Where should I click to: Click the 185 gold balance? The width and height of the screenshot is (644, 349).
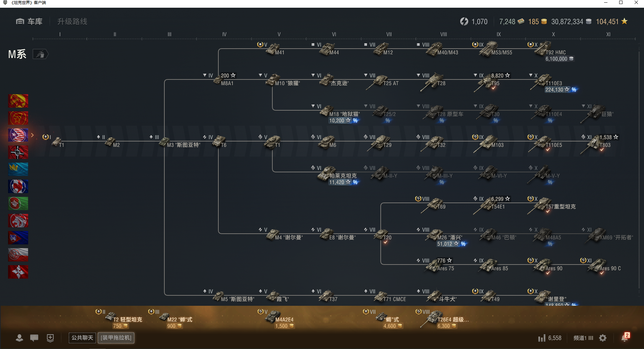537,22
